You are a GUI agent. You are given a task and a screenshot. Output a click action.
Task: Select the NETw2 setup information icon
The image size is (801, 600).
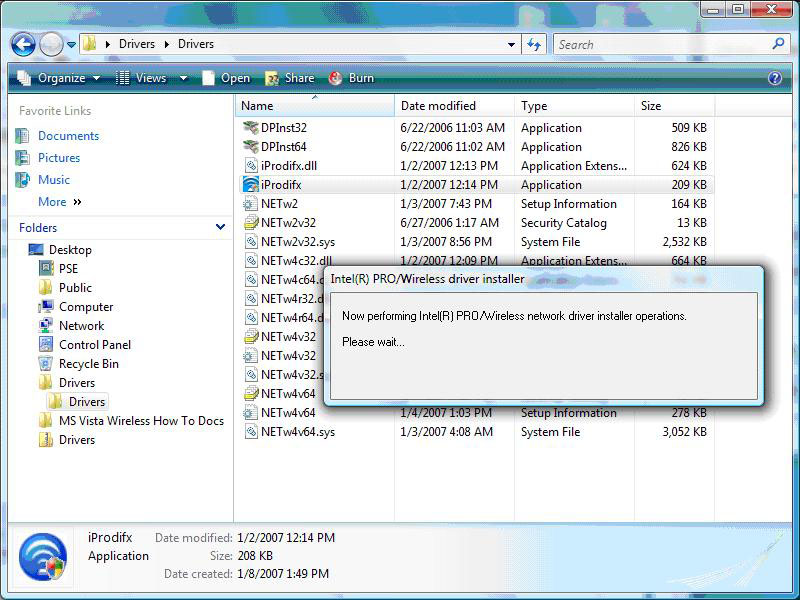point(250,204)
